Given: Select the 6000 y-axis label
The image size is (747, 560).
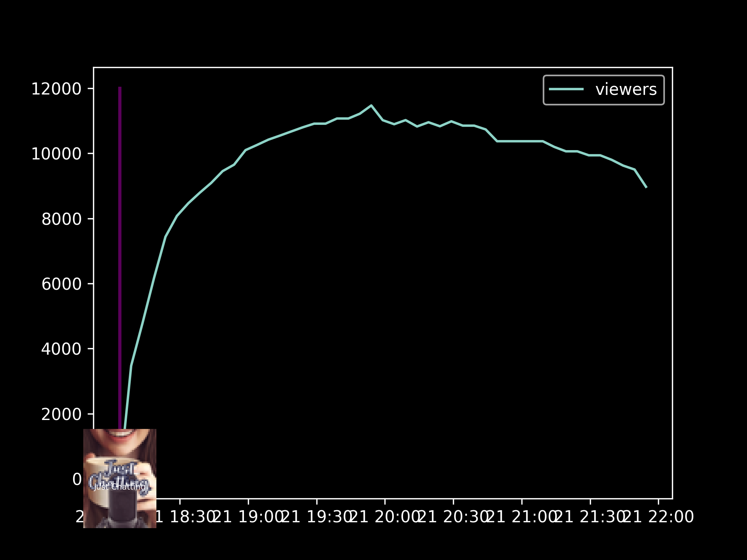Looking at the screenshot, I should click(x=61, y=284).
